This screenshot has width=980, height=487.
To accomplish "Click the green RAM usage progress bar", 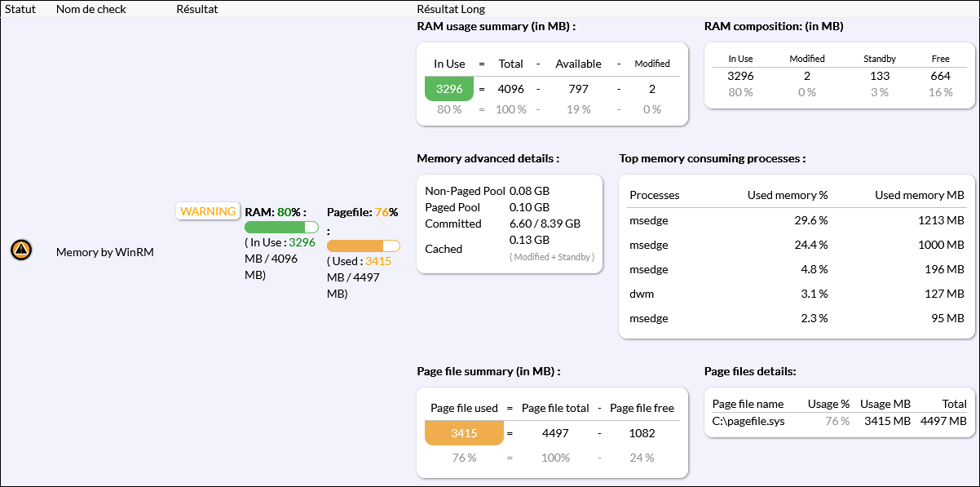I will pos(281,228).
